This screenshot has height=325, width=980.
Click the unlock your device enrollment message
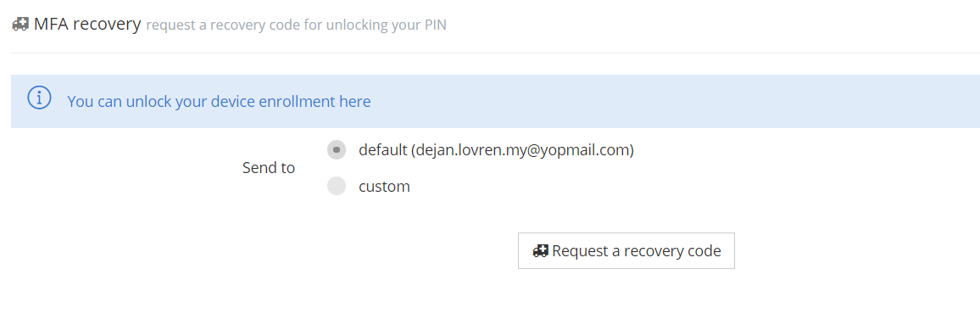tap(219, 101)
